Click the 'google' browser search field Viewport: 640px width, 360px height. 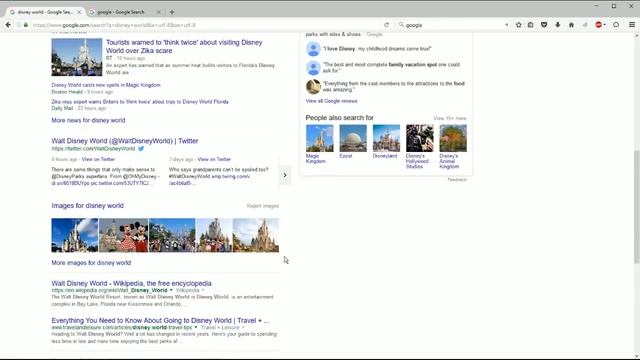coord(454,25)
